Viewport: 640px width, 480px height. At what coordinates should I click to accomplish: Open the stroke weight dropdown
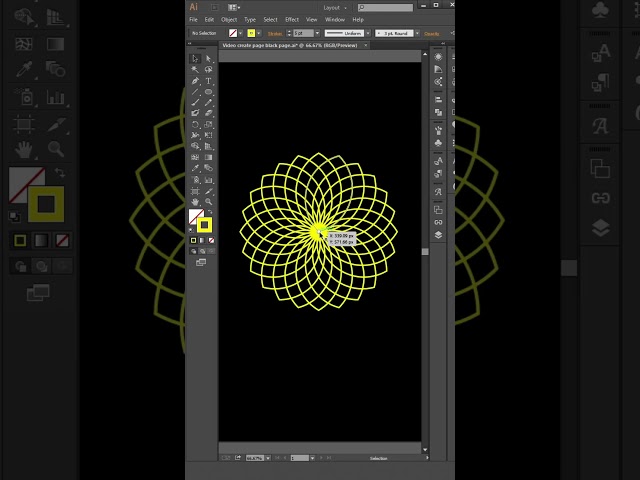point(317,33)
